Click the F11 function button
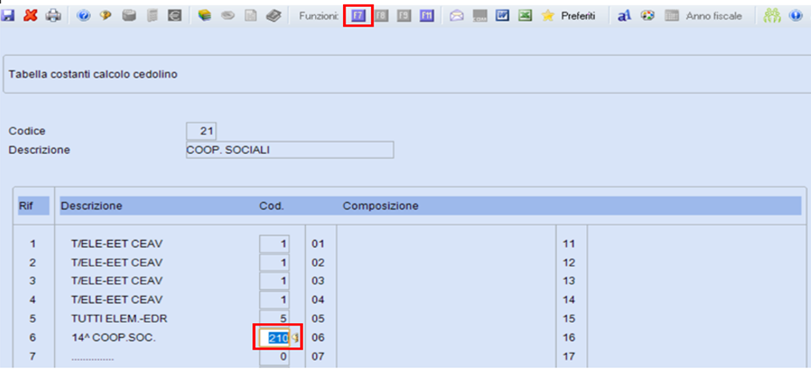 click(427, 16)
